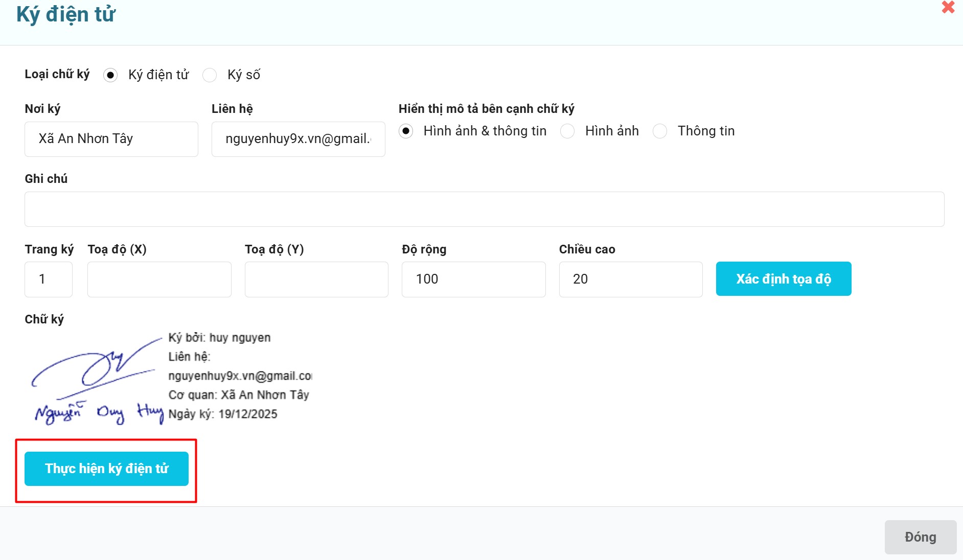Focus the "Độ rộng" field showing 100
The image size is (963, 560).
[473, 279]
